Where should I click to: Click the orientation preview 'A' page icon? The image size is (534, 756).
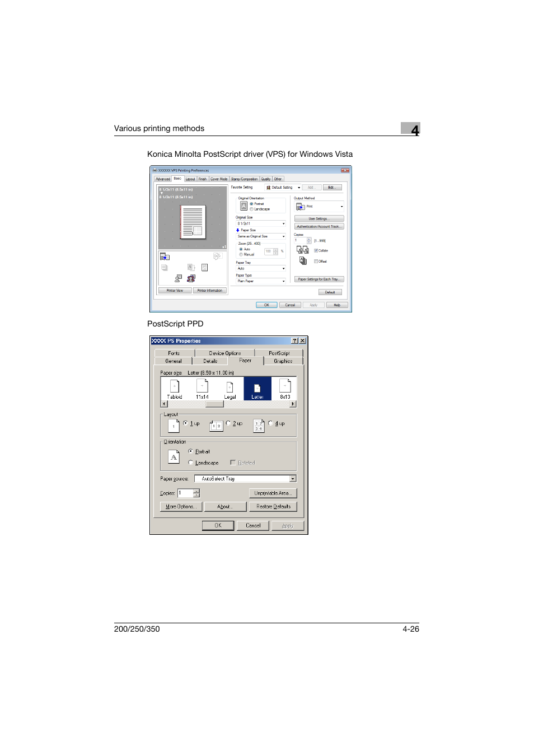coord(174,457)
